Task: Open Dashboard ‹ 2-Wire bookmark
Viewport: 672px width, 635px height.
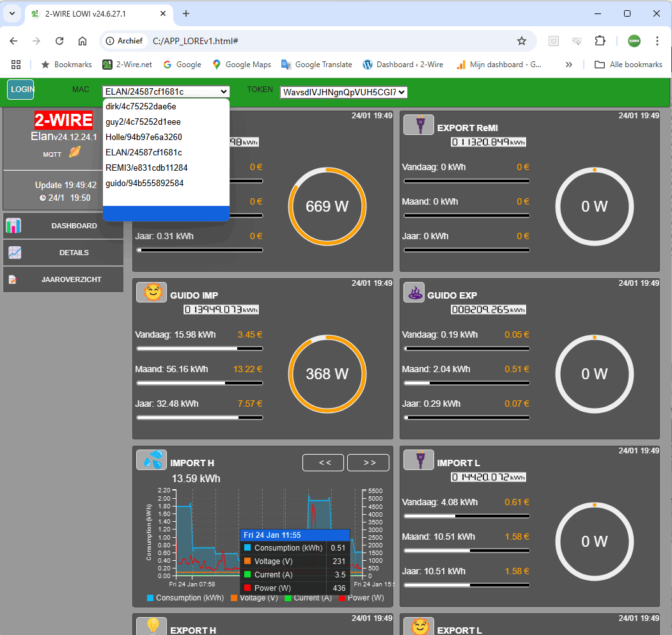Action: coord(403,65)
